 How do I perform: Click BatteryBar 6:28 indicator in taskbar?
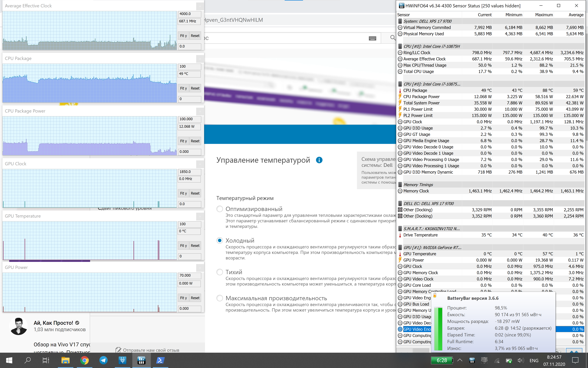coord(442,360)
